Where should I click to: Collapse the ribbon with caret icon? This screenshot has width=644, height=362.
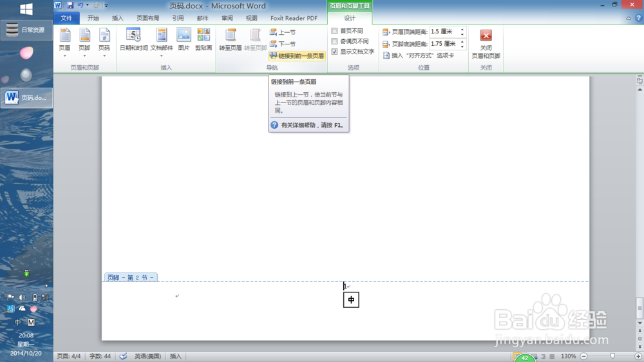coord(629,18)
